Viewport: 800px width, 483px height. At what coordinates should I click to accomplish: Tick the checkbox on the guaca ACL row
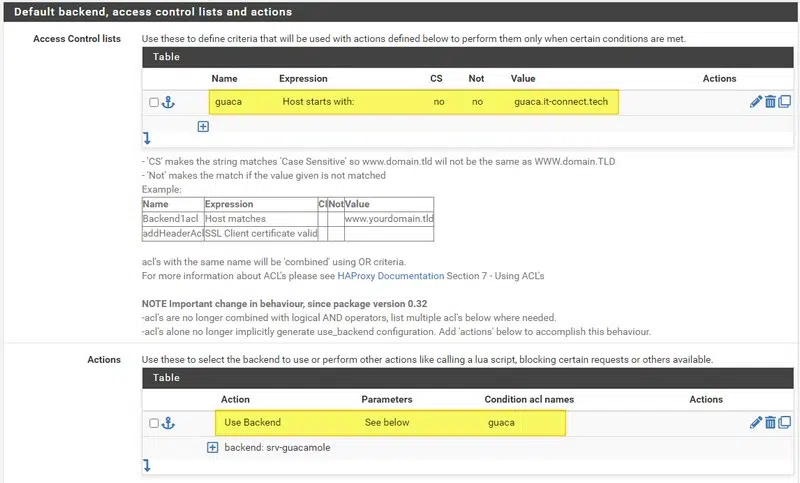pyautogui.click(x=154, y=102)
